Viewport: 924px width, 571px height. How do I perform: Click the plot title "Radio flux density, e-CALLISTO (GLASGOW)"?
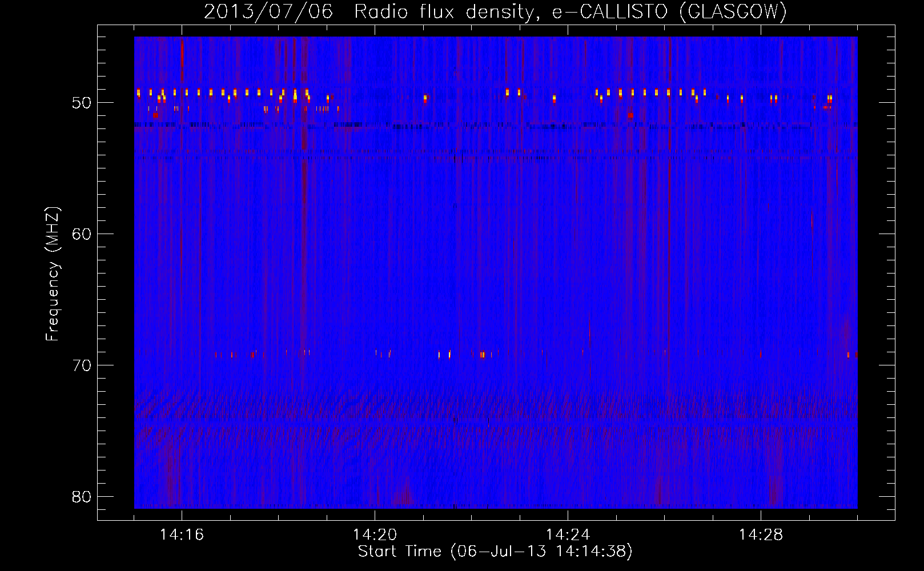(x=571, y=11)
